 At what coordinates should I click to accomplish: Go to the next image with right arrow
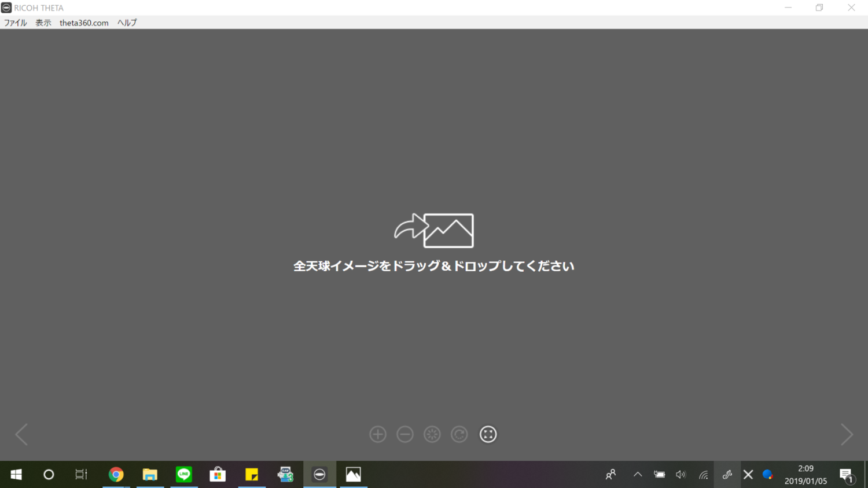[x=847, y=434]
